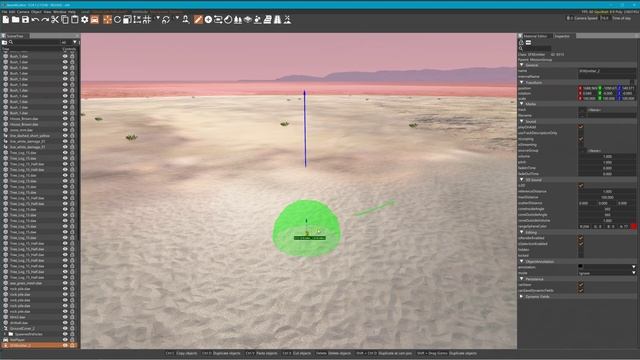Cut selected objects with the scissors icon
640x360 pixels.
click(x=55, y=20)
